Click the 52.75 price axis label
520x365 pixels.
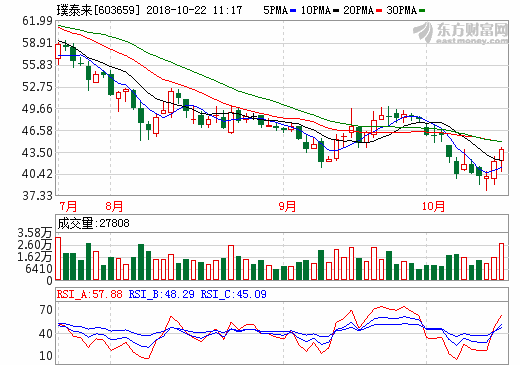37,87
